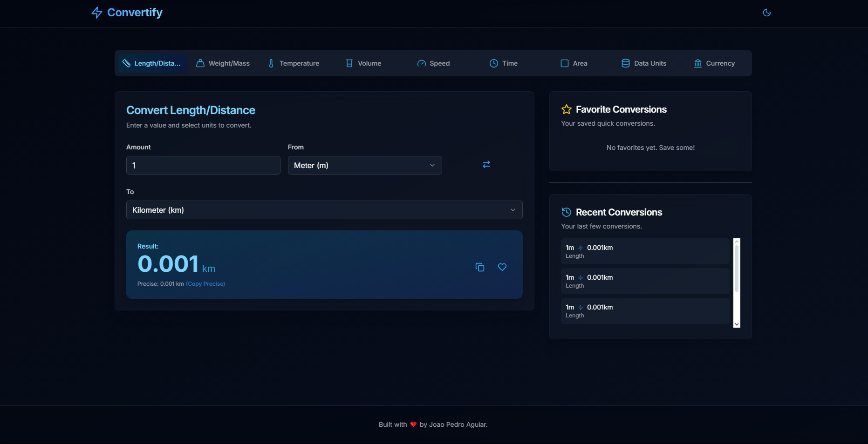Switch to the Volume tab
This screenshot has height=444, width=868.
[363, 63]
